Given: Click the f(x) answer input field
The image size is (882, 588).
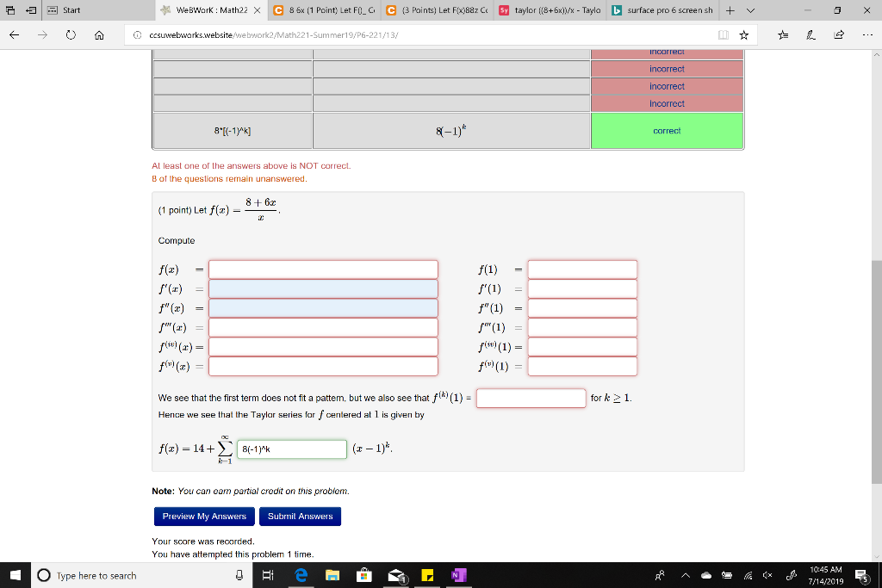Looking at the screenshot, I should click(323, 269).
